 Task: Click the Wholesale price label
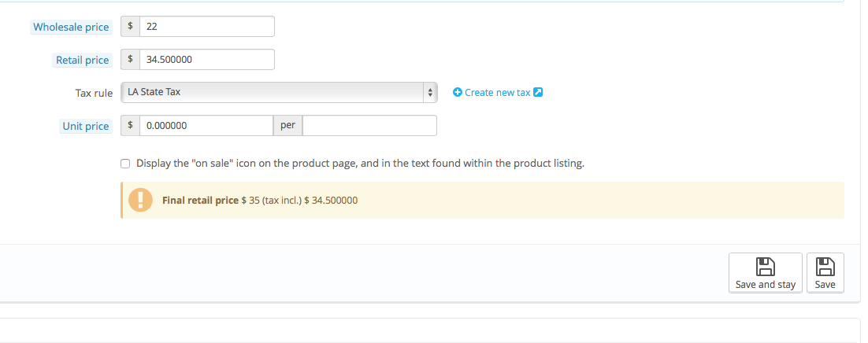(71, 27)
